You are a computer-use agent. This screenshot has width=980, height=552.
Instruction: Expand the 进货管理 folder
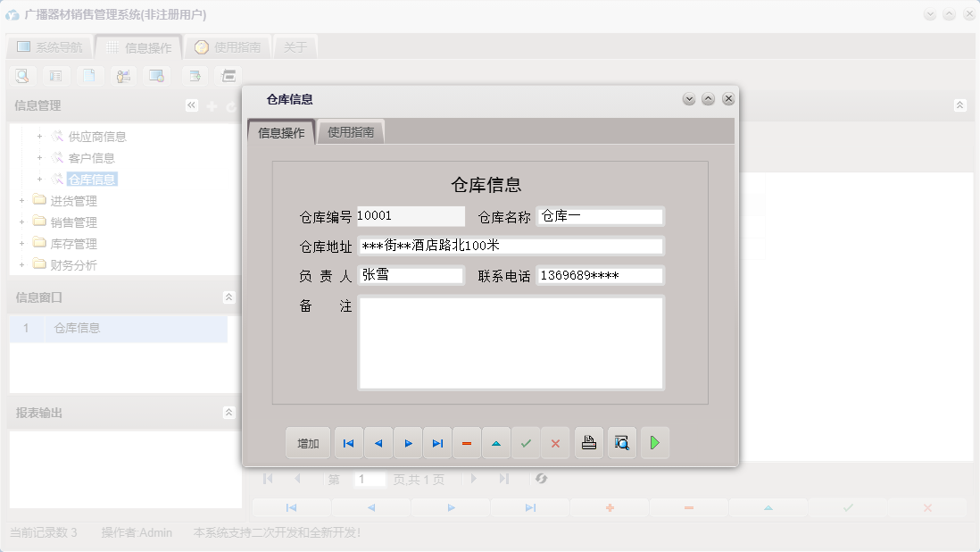21,200
